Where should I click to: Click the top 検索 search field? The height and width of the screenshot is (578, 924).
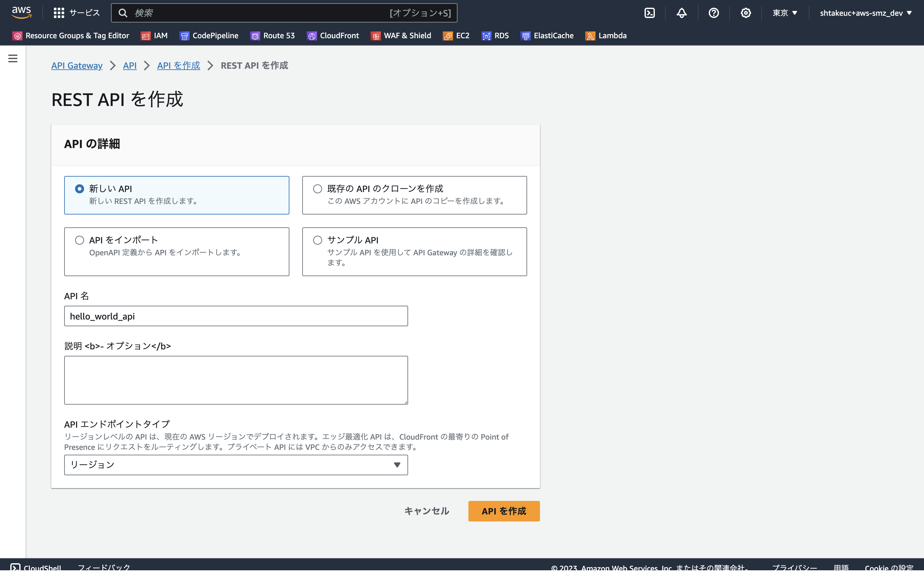point(284,13)
